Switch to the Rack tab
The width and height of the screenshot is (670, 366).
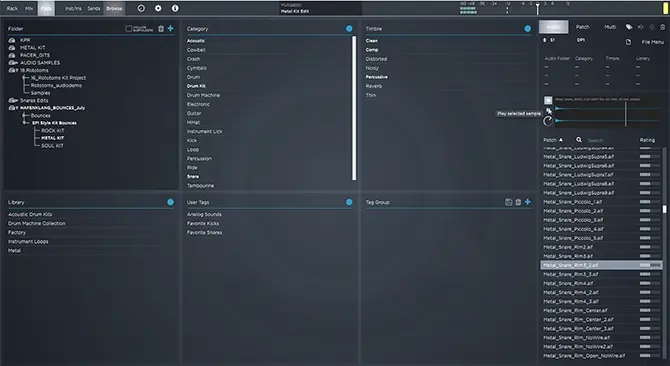[12, 8]
